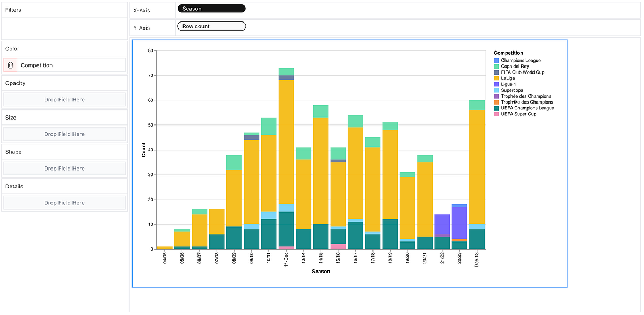The image size is (644, 315).
Task: Click the Filters panel header
Action: point(13,9)
